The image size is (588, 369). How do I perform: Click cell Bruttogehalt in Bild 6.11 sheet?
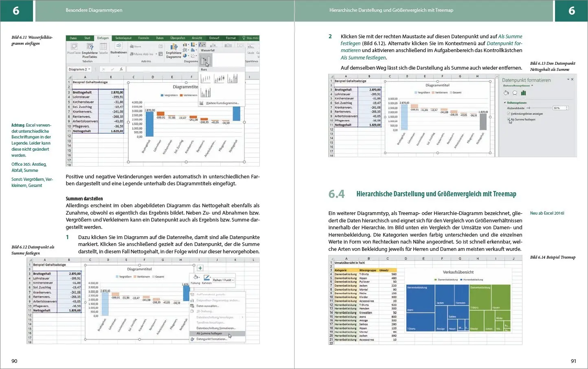85,92
